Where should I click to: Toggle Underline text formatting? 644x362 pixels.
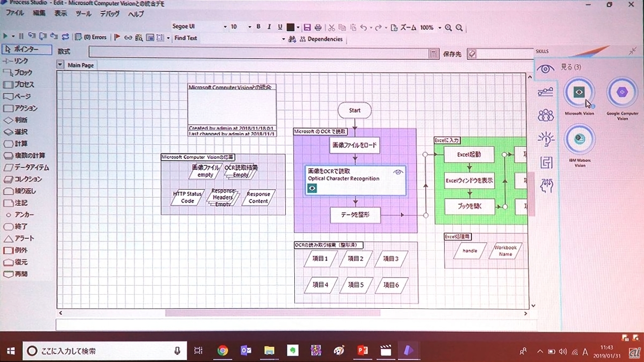280,27
